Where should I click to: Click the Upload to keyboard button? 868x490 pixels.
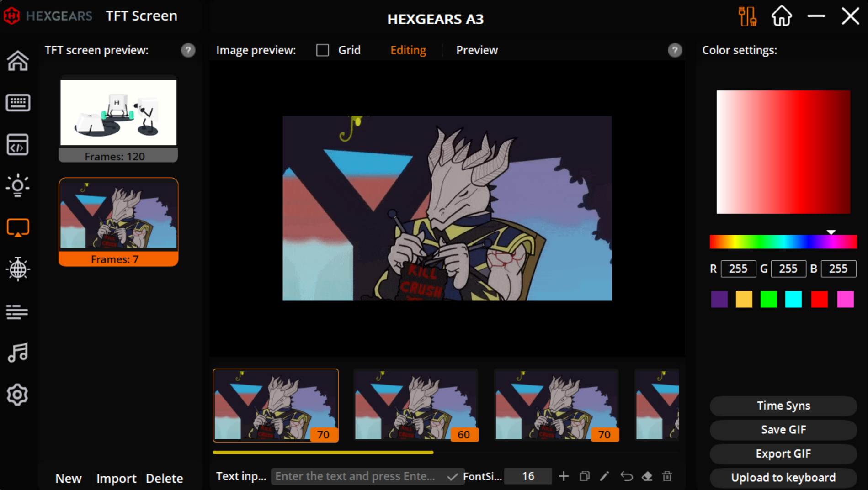tap(783, 477)
